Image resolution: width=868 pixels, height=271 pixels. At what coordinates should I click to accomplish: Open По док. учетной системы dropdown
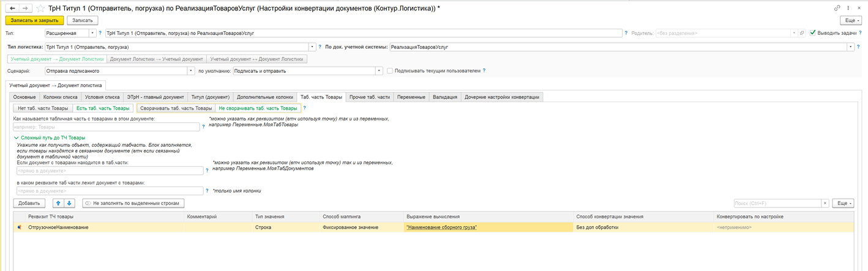(x=850, y=46)
